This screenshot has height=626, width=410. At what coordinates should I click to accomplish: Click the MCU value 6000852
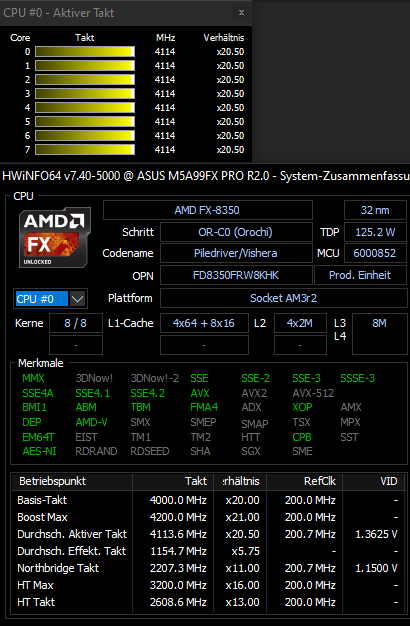pos(375,253)
